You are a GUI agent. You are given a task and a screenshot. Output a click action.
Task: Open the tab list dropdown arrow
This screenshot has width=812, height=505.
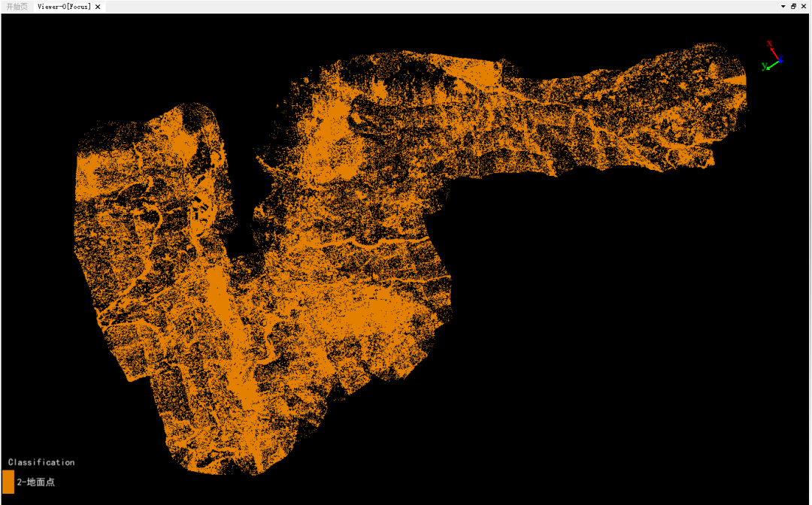(783, 7)
